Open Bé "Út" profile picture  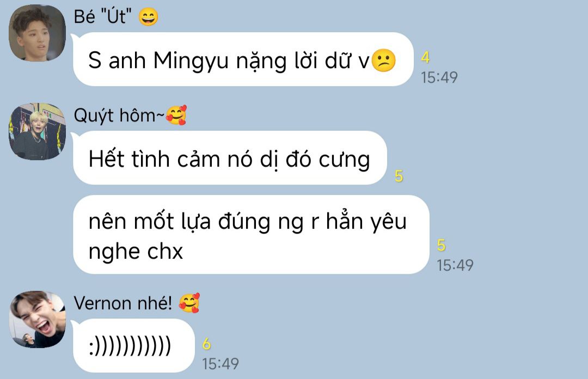point(37,33)
